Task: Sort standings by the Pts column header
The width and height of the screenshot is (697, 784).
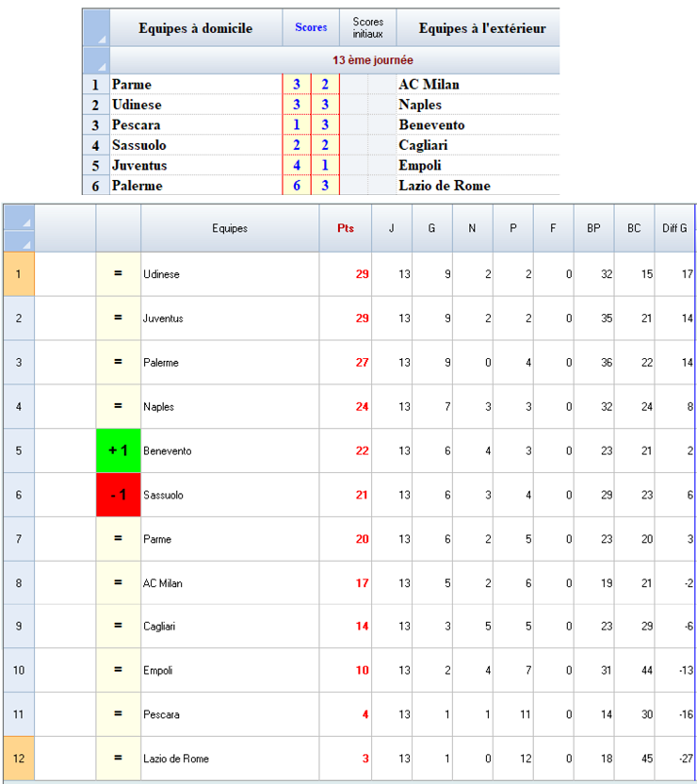Action: click(346, 228)
